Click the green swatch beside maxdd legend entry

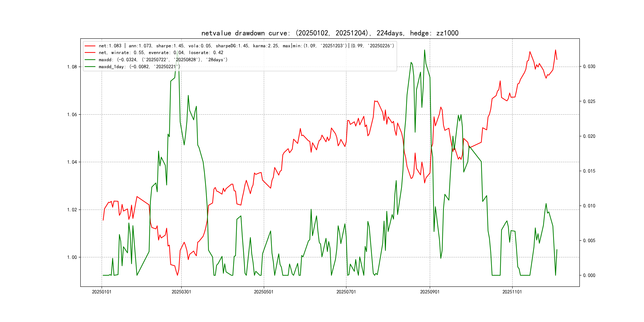[90, 60]
